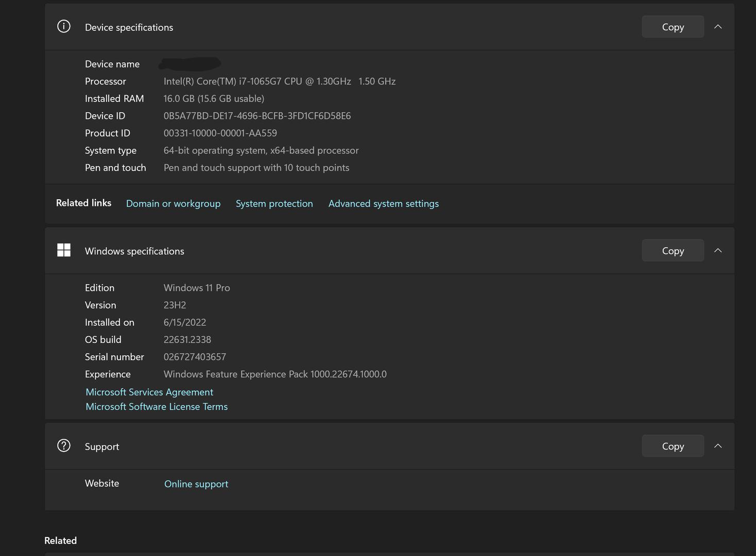Click the Serial number value 026727403657
756x556 pixels.
point(195,357)
